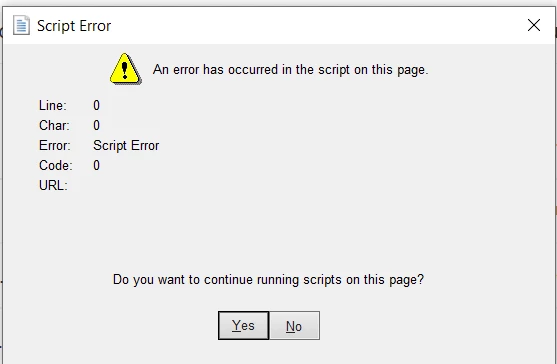The image size is (557, 364).
Task: Click the Script Error value next to Error
Action: (126, 146)
